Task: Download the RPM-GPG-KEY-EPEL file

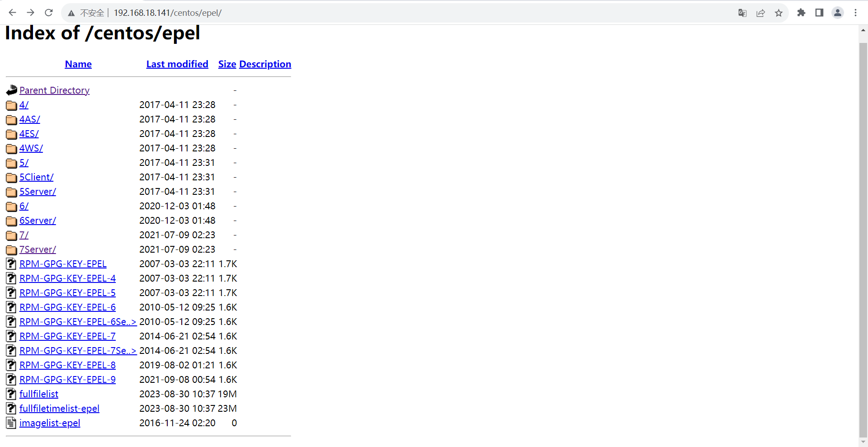Action: (63, 264)
